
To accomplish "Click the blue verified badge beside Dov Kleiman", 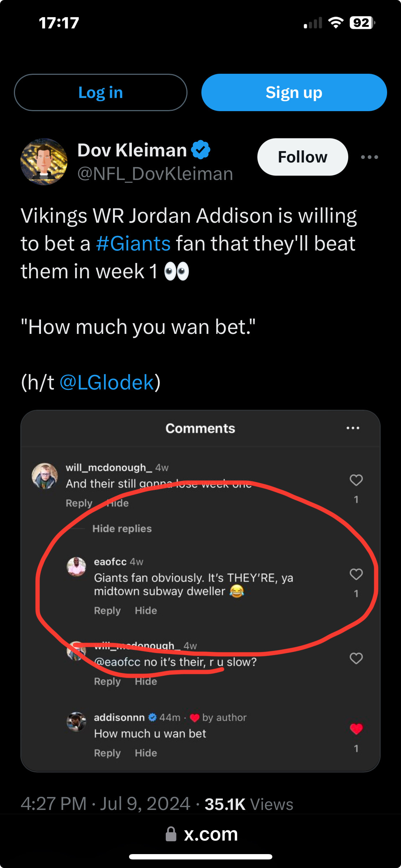I will [x=201, y=150].
